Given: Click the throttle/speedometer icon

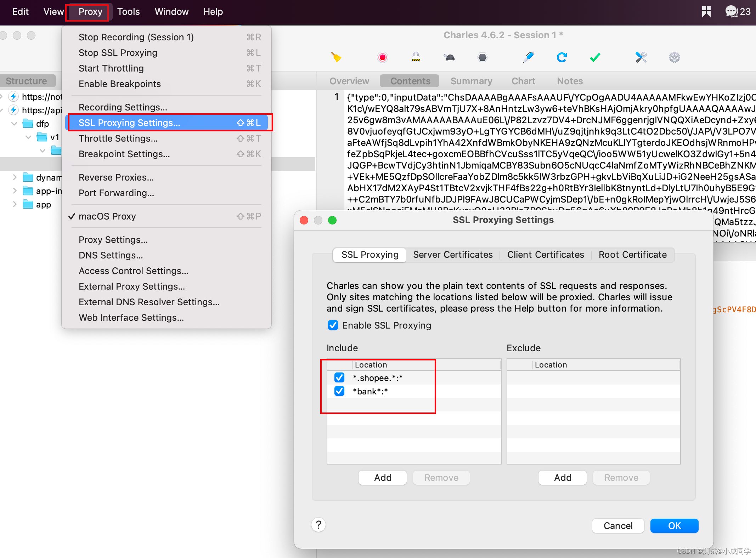Looking at the screenshot, I should pos(448,57).
